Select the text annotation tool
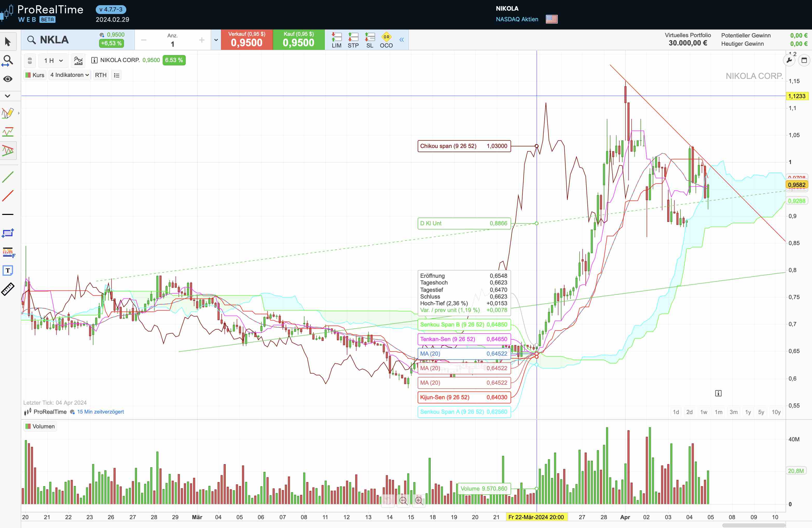 click(x=8, y=271)
